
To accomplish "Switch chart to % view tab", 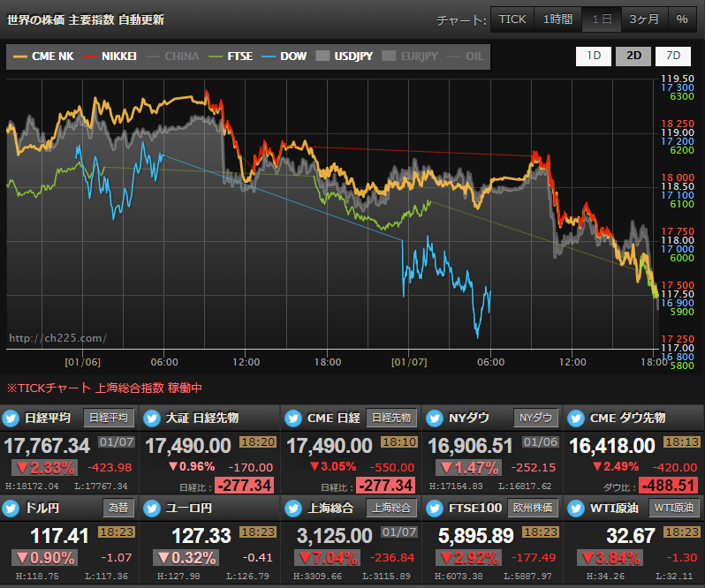I will 682,19.
